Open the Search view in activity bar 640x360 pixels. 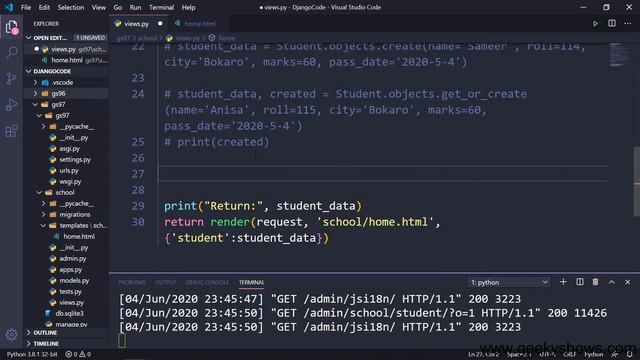point(12,52)
